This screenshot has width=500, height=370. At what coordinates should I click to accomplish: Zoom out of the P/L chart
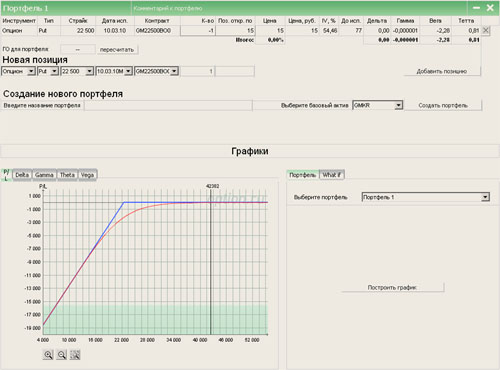[61, 354]
